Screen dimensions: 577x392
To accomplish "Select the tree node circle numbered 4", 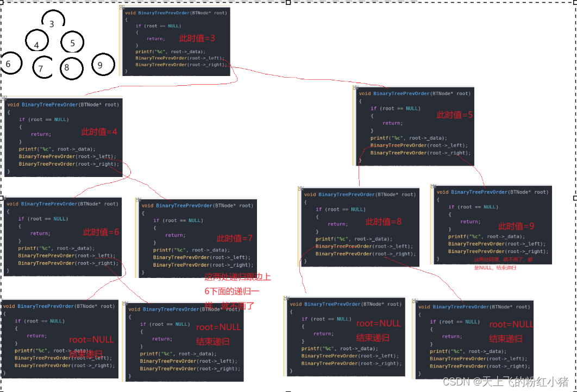I will [37, 40].
